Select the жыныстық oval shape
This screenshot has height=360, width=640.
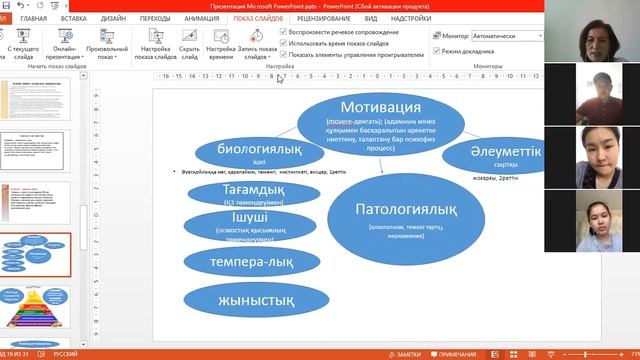[x=256, y=300]
